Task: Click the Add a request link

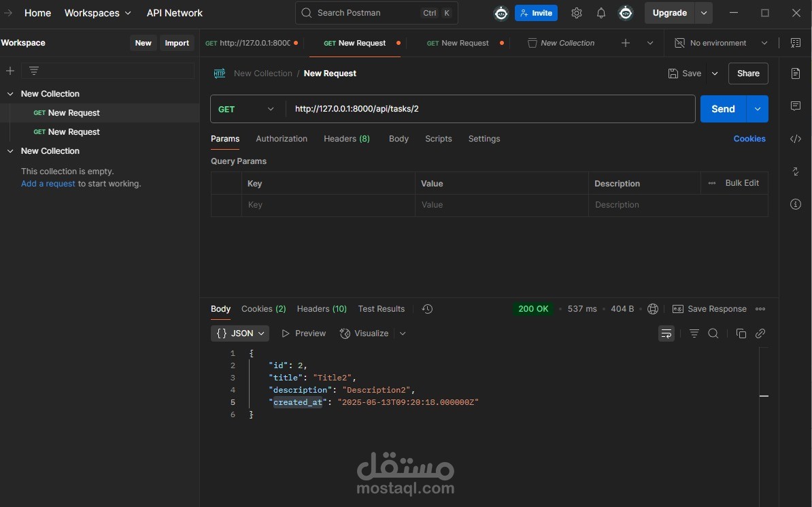Action: [48, 184]
